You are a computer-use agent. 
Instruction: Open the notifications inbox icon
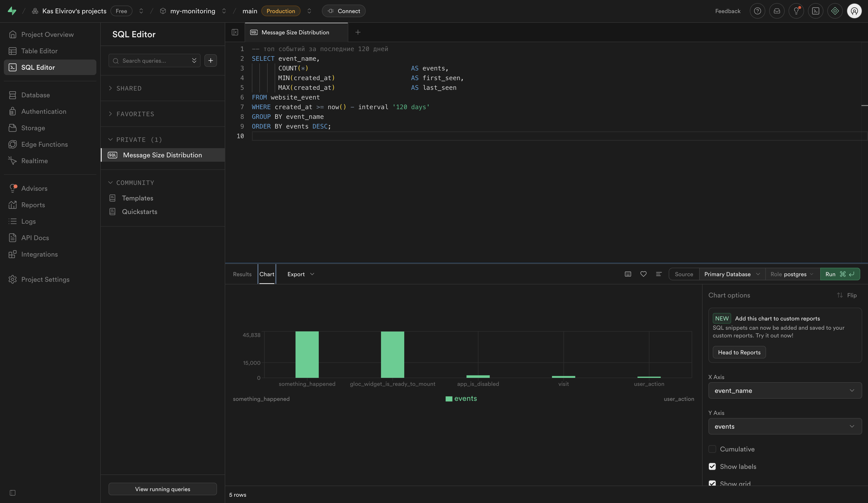click(x=777, y=11)
